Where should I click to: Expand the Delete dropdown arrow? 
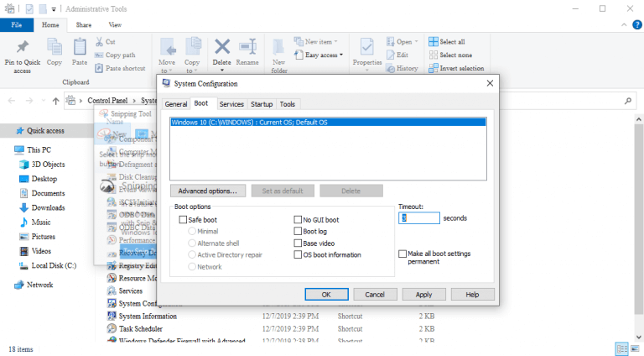click(221, 70)
